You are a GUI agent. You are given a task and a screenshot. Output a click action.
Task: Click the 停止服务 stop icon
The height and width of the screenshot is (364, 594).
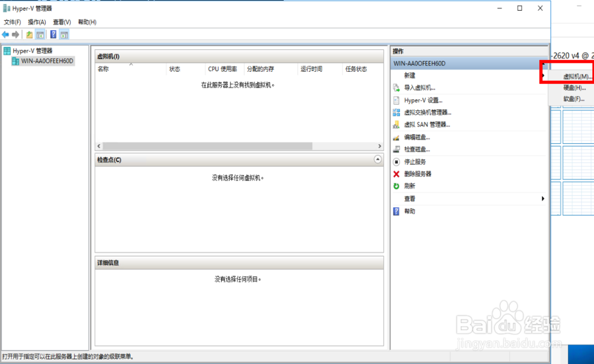[396, 162]
